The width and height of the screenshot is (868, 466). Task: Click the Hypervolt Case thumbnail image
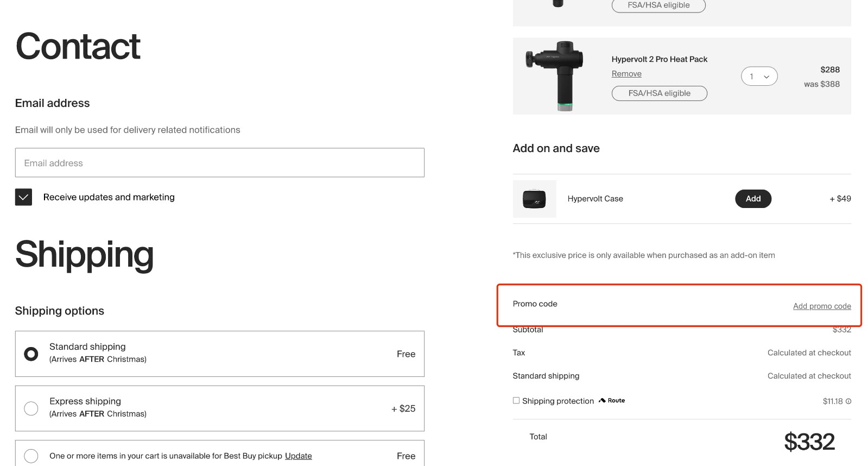point(534,199)
